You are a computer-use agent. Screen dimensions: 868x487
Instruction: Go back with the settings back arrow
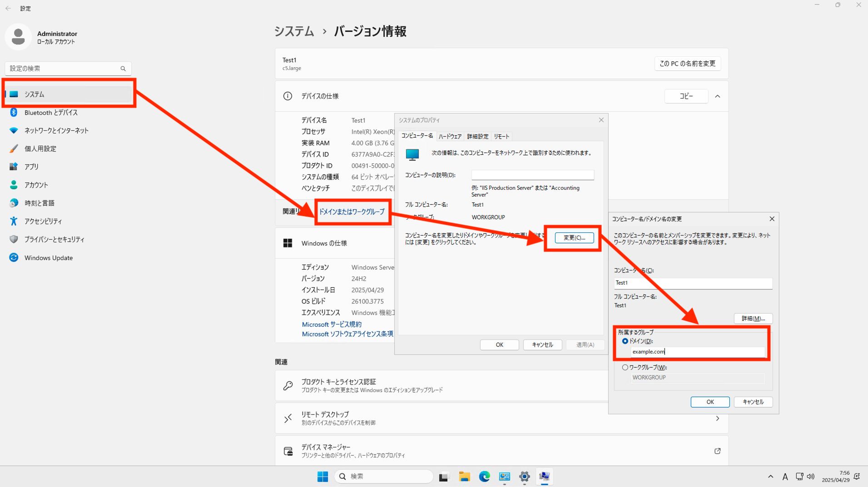(8, 8)
